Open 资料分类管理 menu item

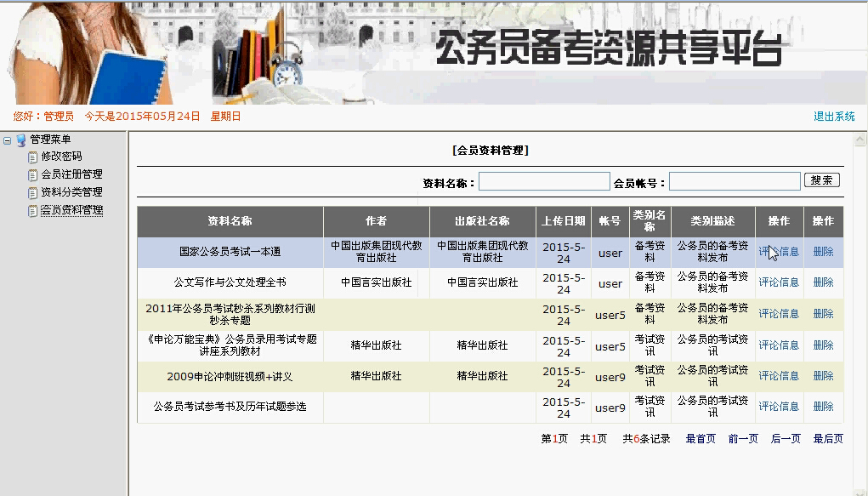[x=72, y=191]
